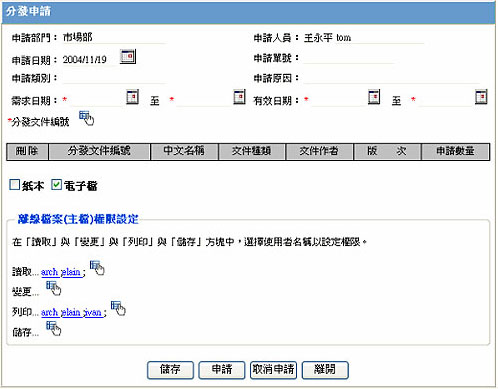Open user picker for 列印 permission
The height and width of the screenshot is (389, 498).
tap(118, 308)
